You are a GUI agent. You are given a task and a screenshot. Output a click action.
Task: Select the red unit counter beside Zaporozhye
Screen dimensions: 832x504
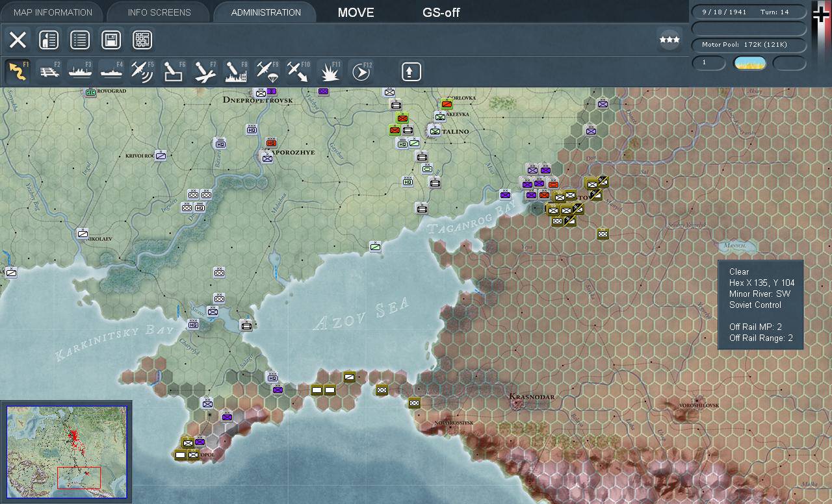[271, 142]
